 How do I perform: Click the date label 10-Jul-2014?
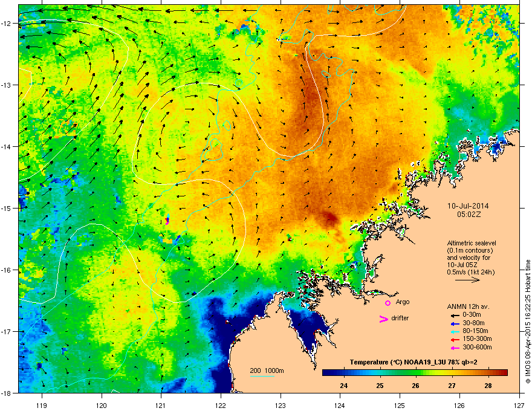pyautogui.click(x=468, y=206)
